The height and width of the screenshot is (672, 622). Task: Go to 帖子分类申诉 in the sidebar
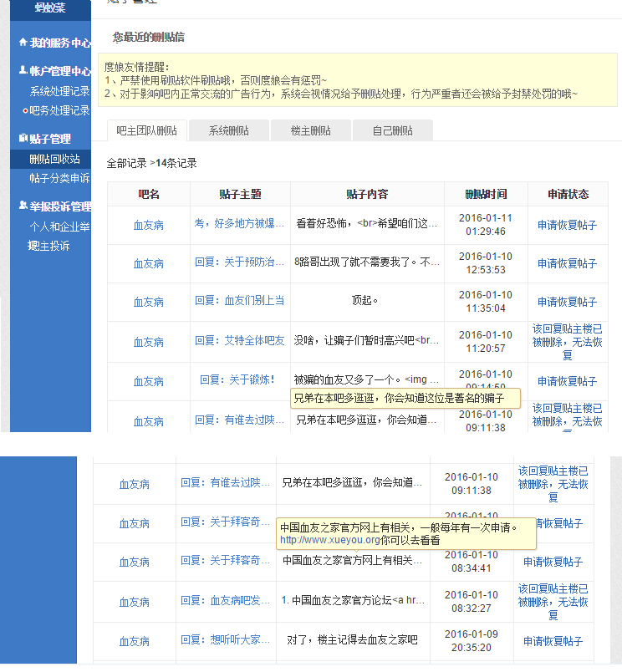tap(59, 178)
